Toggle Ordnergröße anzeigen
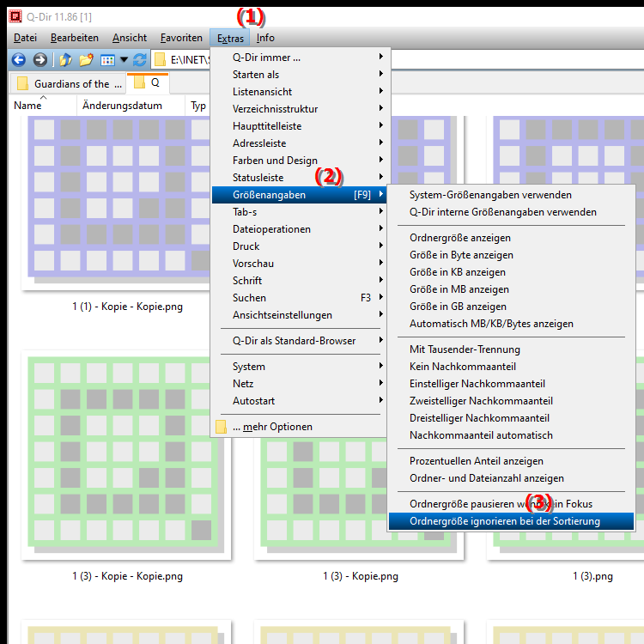 pyautogui.click(x=512, y=238)
